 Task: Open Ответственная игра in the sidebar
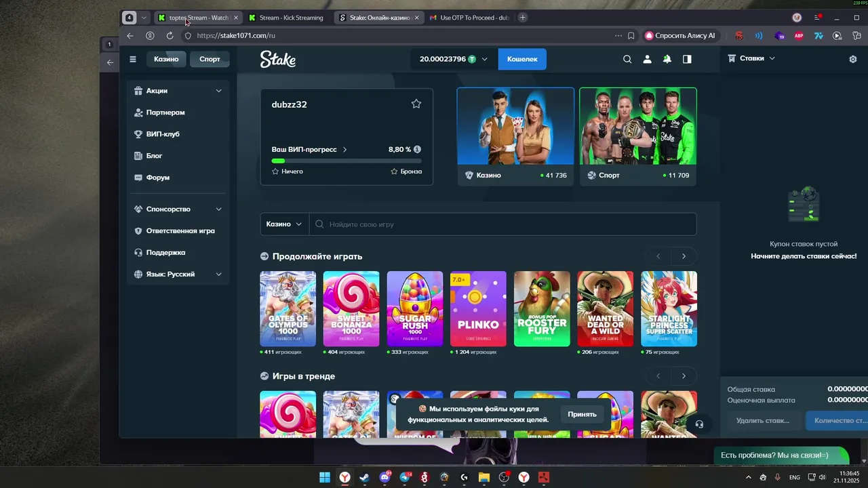click(x=178, y=231)
